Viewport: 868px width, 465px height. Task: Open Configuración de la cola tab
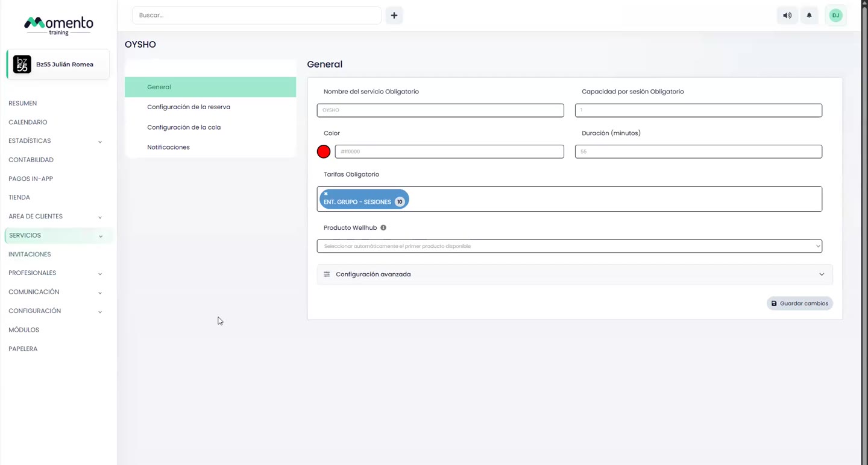click(x=210, y=127)
